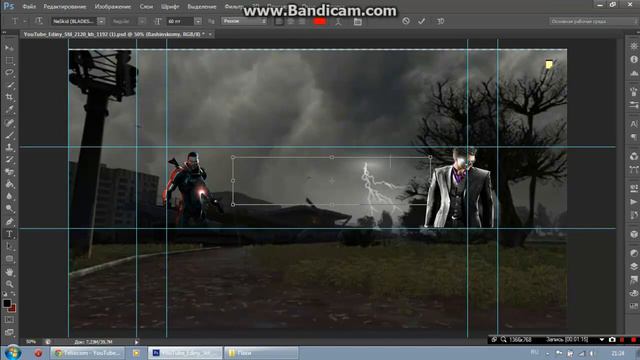Cancel the current text edit
Viewport: 640px width, 360px height.
(x=406, y=21)
